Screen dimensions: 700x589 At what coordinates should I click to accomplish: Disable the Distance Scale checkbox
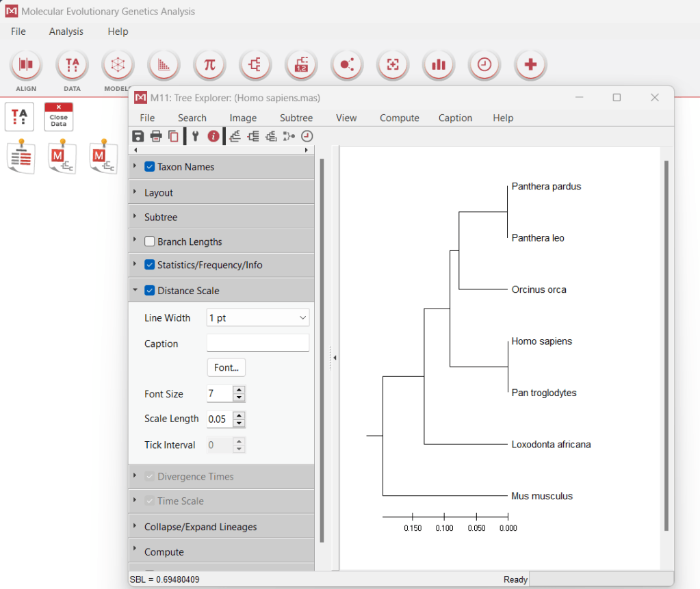tap(150, 291)
